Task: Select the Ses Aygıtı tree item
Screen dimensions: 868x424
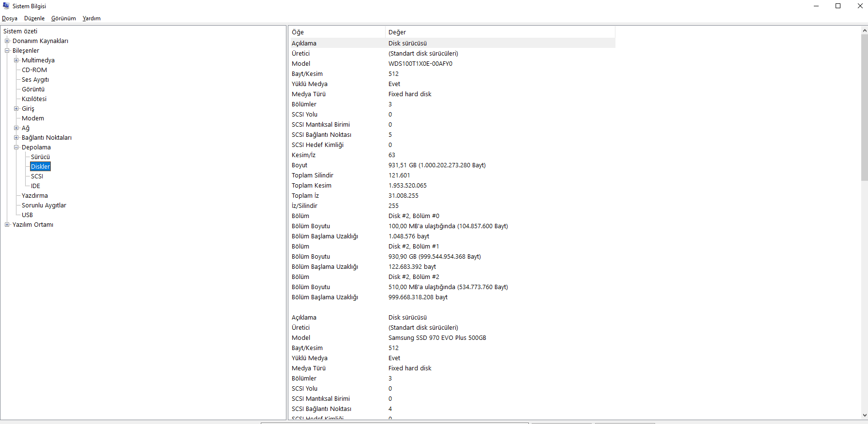Action: click(x=35, y=80)
